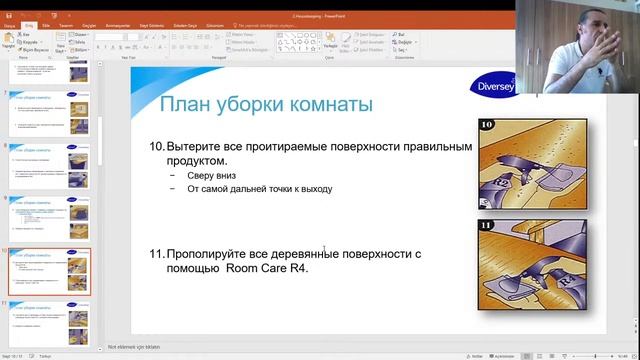Click the illustration numbered 10 on the slide
640x360 pixels.
[533, 164]
